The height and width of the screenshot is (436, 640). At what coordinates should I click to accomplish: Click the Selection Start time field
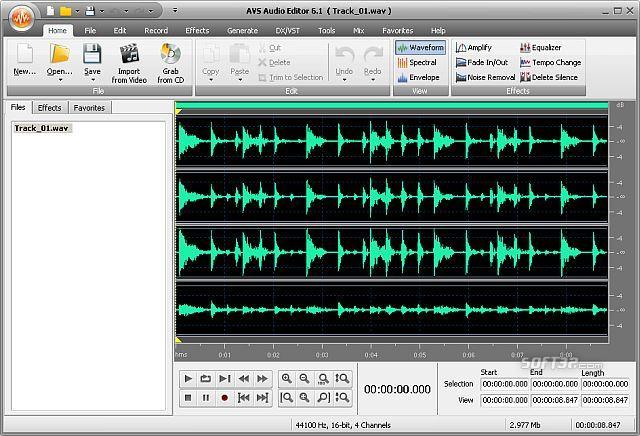(504, 384)
